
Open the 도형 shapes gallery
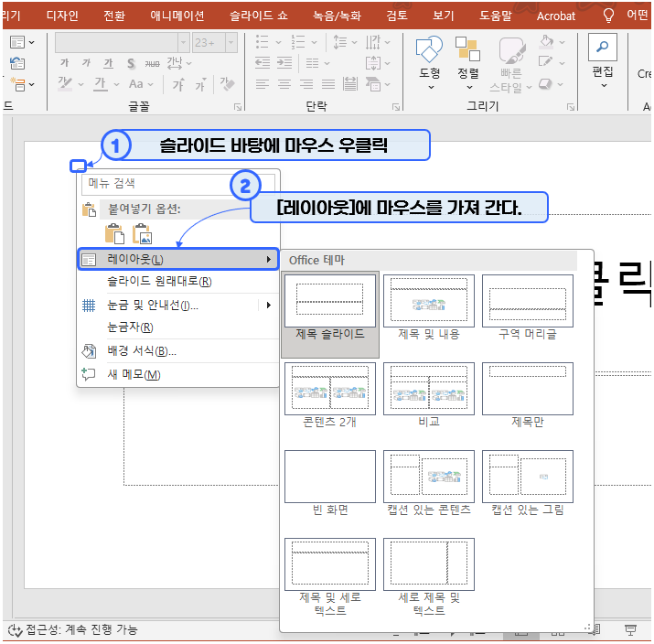430,62
